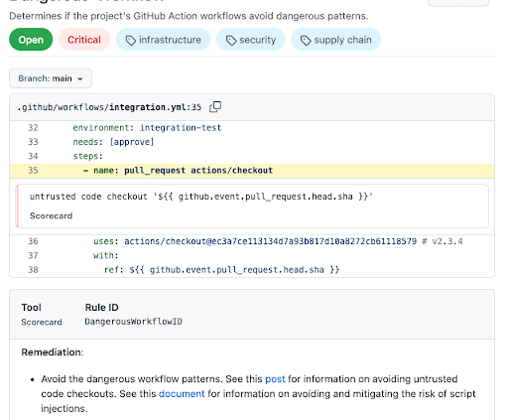Click line number 34 in the code

click(33, 156)
